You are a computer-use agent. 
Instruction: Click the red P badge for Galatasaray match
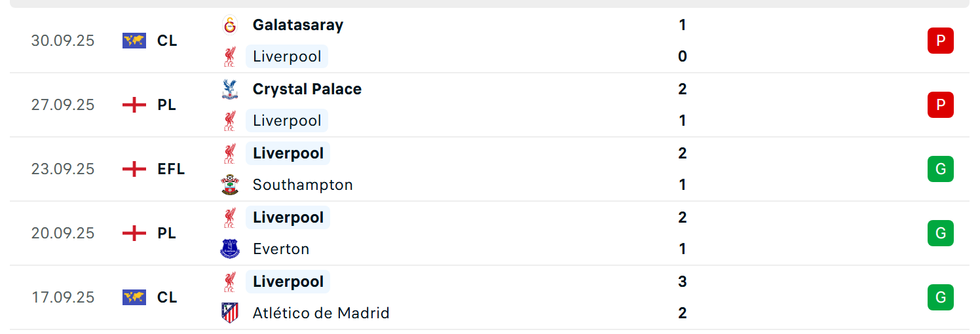941,41
